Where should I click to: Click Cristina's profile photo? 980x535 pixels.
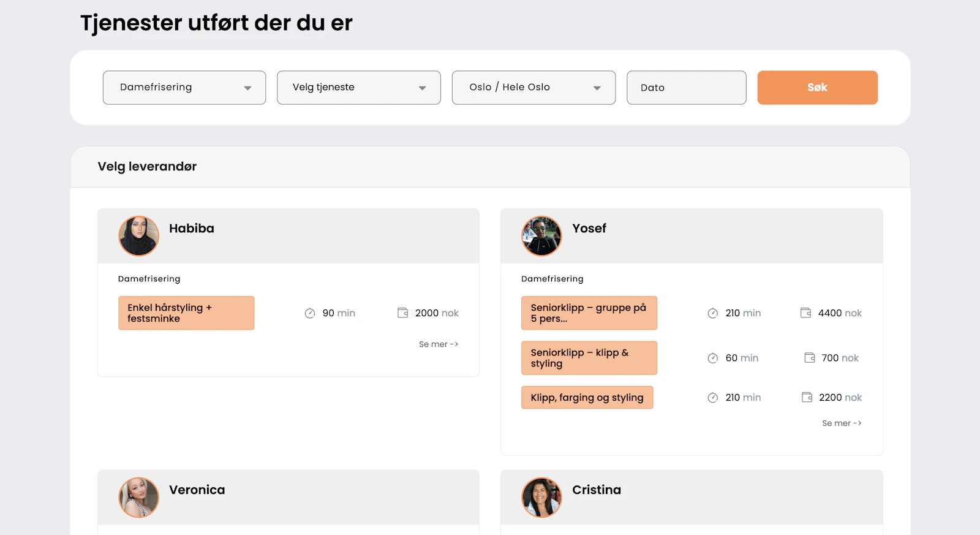(541, 498)
